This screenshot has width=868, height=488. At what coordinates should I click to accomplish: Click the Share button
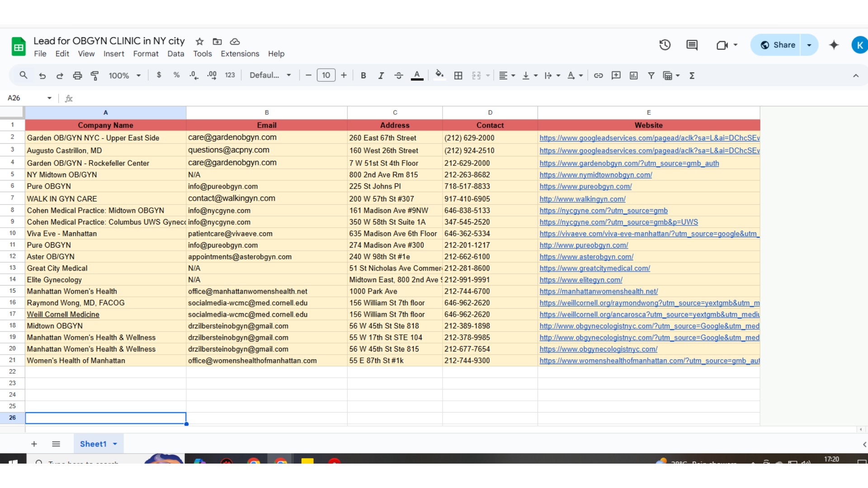[x=776, y=45]
